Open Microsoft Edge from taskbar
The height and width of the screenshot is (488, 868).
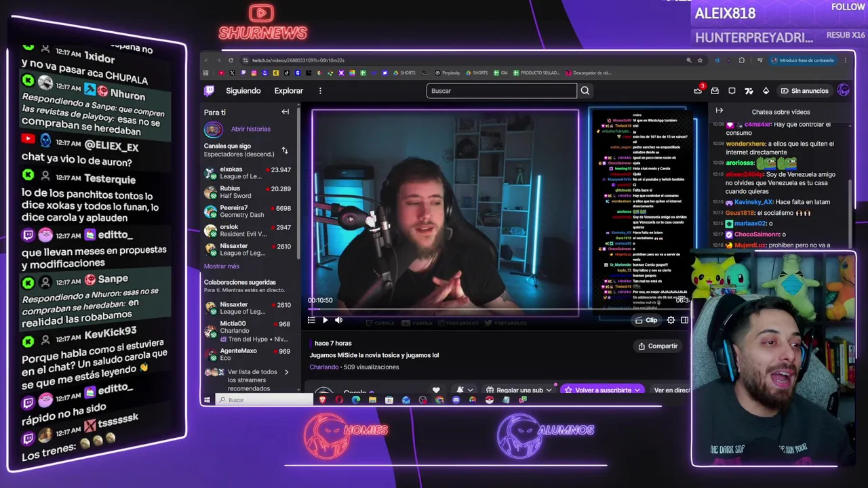point(356,400)
